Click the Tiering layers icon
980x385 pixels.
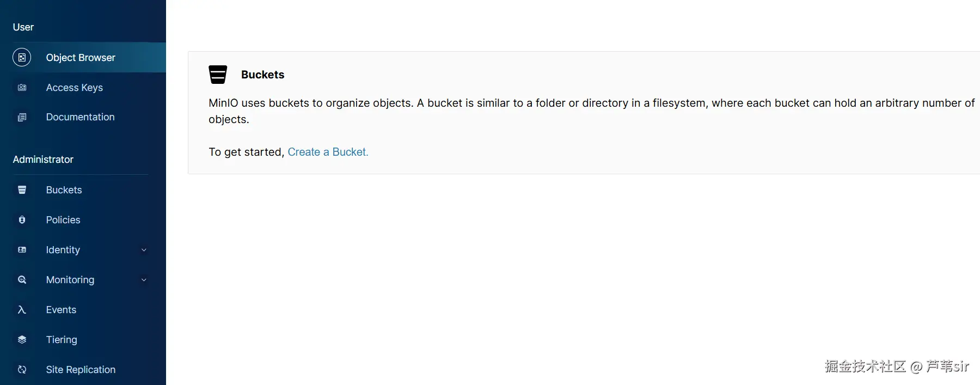coord(22,339)
